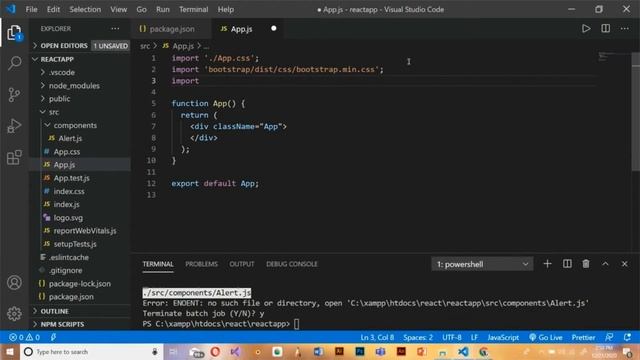The height and width of the screenshot is (360, 640).
Task: Switch to the Output panel tab
Action: 242,264
